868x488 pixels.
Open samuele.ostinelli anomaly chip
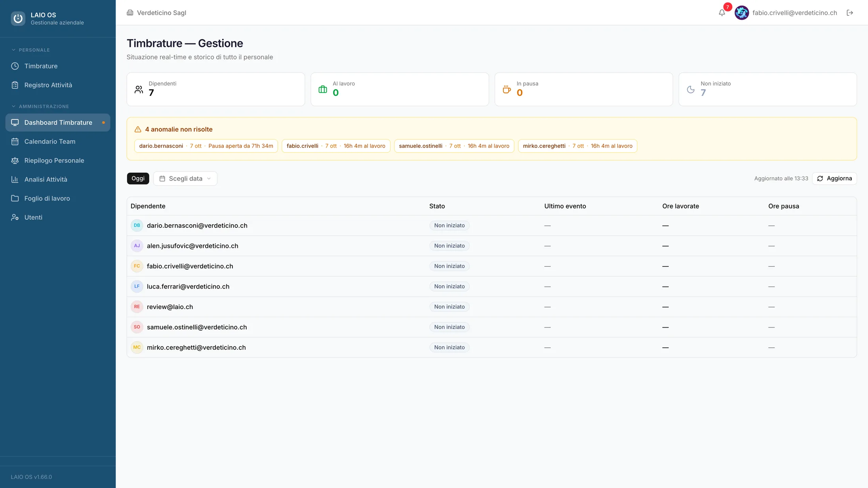point(454,146)
